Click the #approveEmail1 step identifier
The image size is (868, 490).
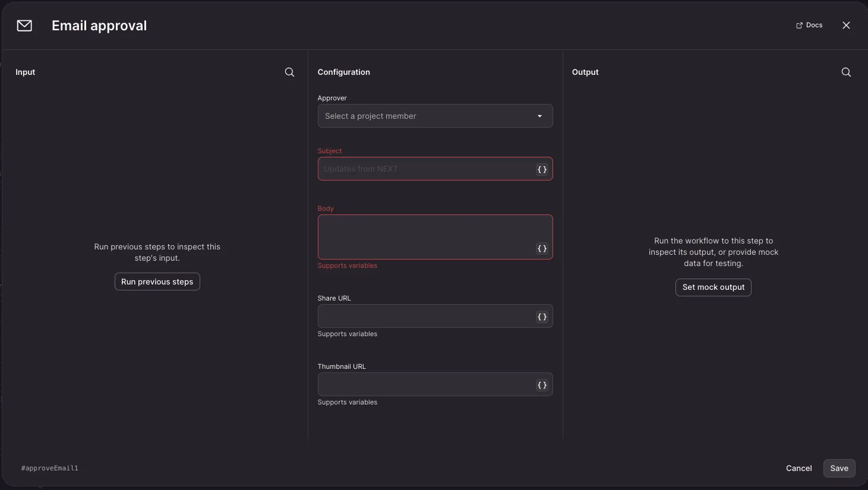(x=50, y=468)
